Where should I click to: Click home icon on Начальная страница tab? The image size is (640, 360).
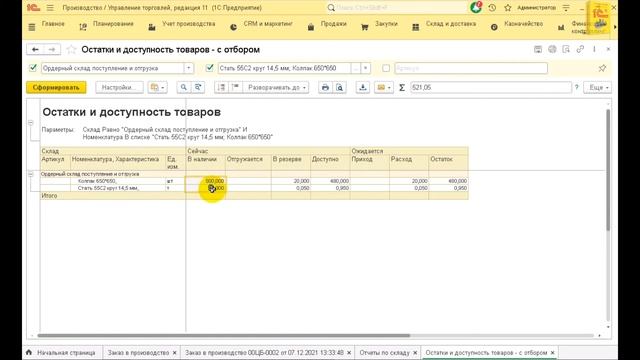29,352
